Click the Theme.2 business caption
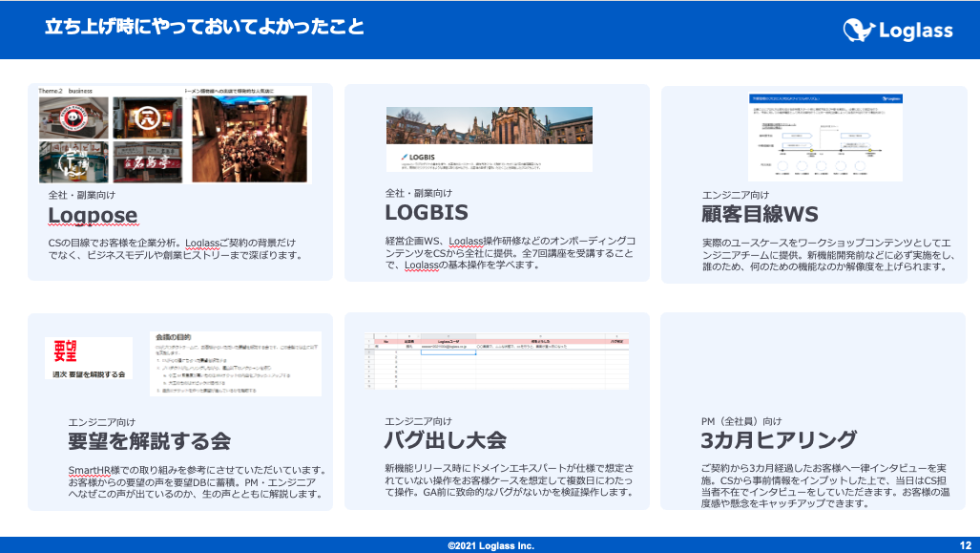The height and width of the screenshot is (553, 980). [66, 92]
